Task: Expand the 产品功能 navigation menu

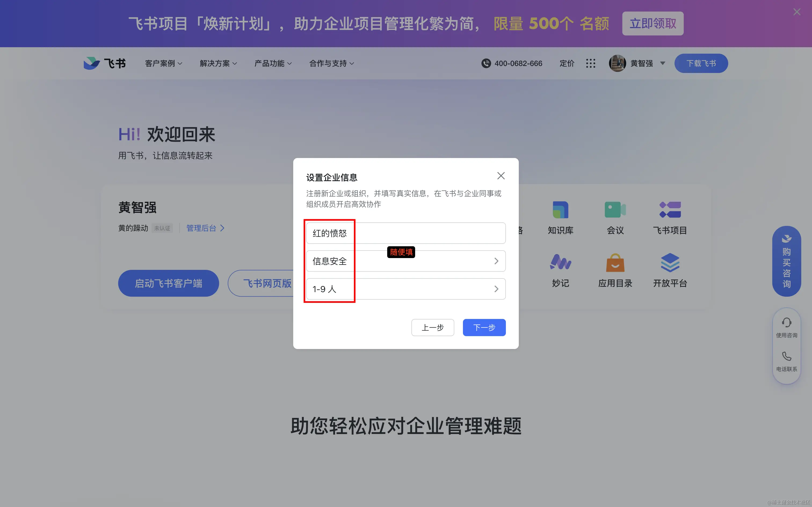Action: pos(273,63)
